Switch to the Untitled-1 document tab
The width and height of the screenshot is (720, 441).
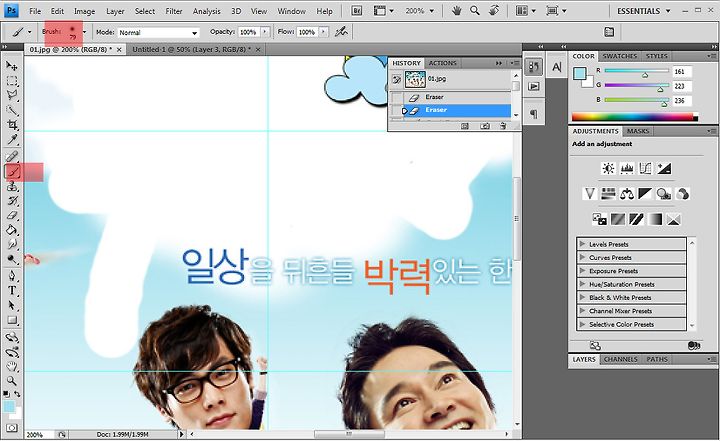tap(191, 49)
